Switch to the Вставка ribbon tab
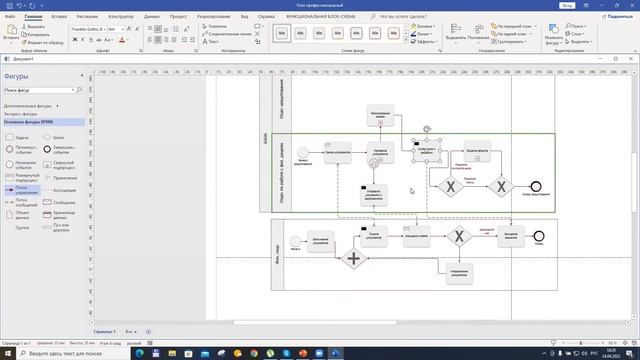Viewport: 640px width, 360px height. click(x=59, y=16)
